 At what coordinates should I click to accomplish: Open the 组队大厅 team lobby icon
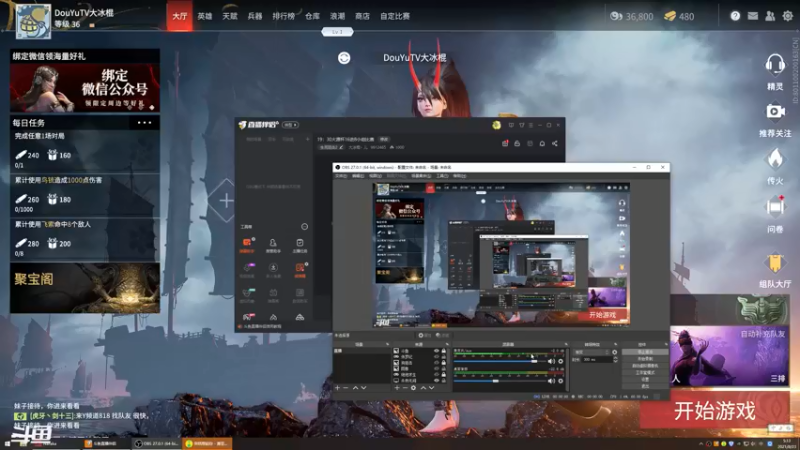(775, 262)
